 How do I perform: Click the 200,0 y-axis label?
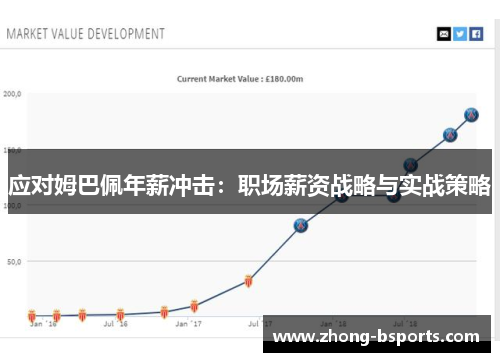[x=12, y=94]
